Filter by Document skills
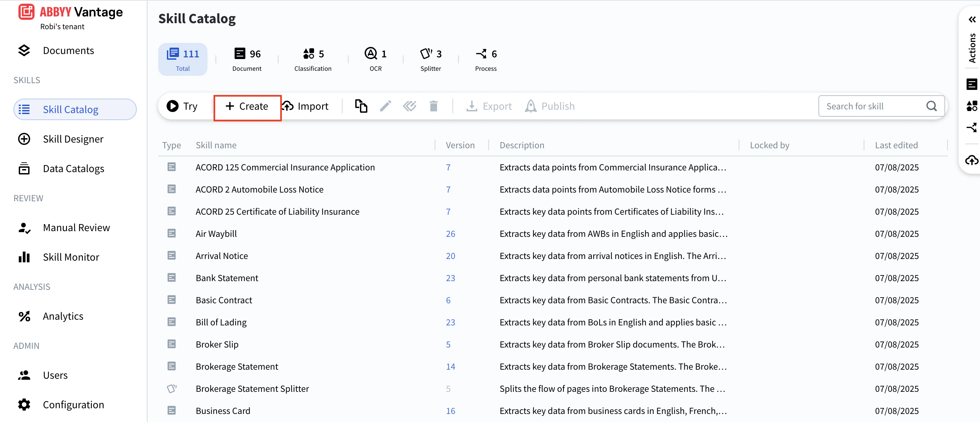This screenshot has height=422, width=980. pos(247,59)
